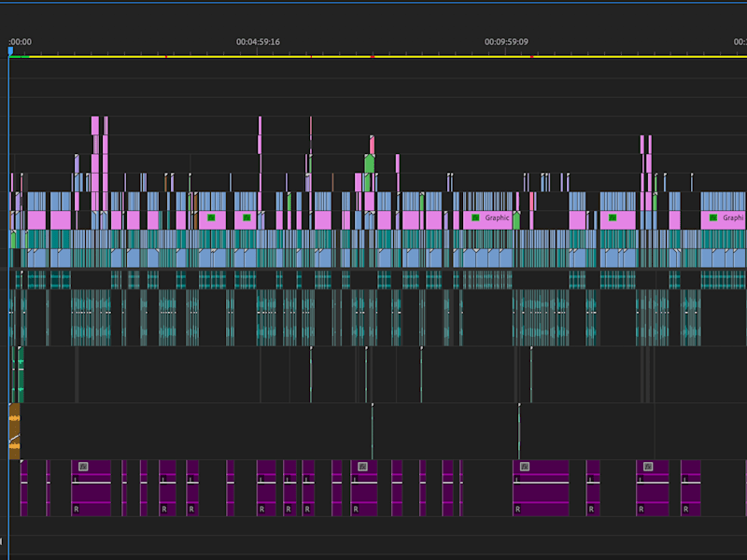The width and height of the screenshot is (747, 560).
Task: Click fx badge between the two Graphic clips
Action: point(613,217)
